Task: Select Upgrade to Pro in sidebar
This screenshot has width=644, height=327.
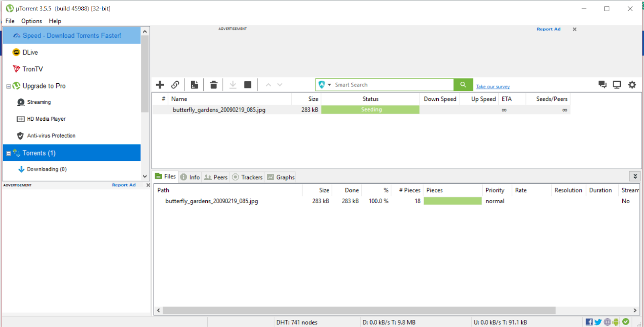Action: coord(44,86)
